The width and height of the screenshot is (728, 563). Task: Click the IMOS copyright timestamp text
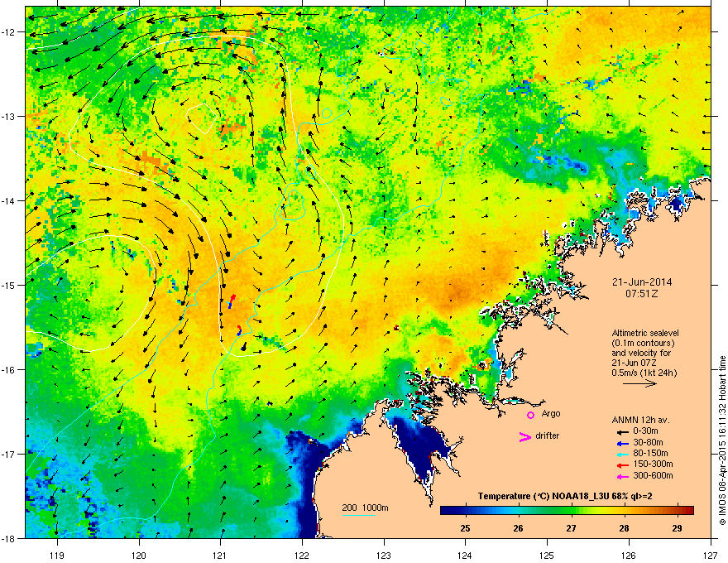tap(722, 440)
